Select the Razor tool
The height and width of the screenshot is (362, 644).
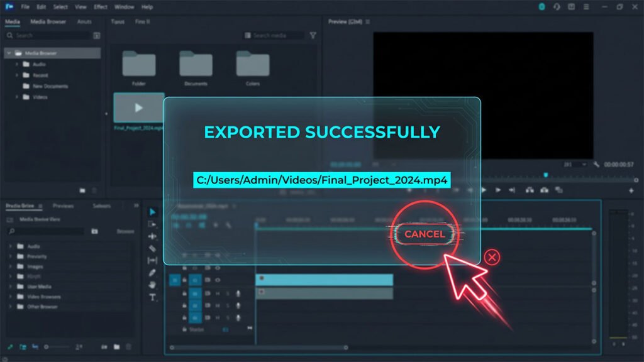coord(152,248)
